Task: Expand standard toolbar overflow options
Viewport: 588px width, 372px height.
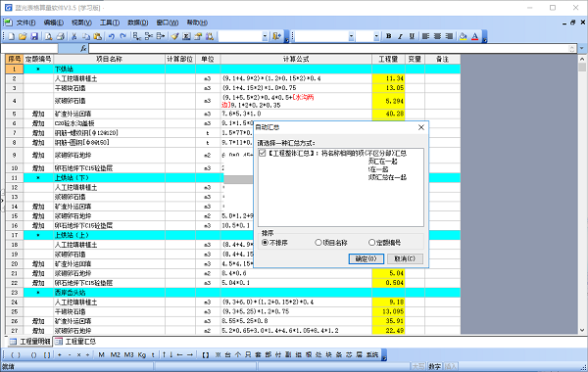Action: [286, 37]
